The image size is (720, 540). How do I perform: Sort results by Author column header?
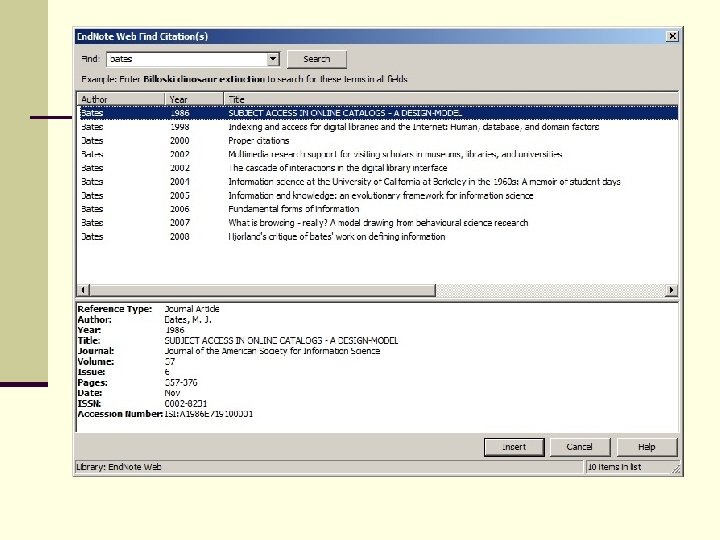click(x=121, y=99)
